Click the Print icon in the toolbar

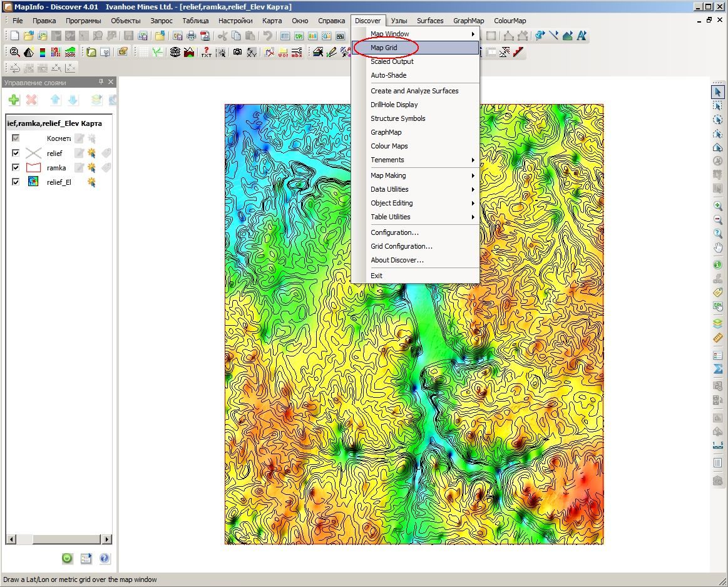click(x=191, y=36)
